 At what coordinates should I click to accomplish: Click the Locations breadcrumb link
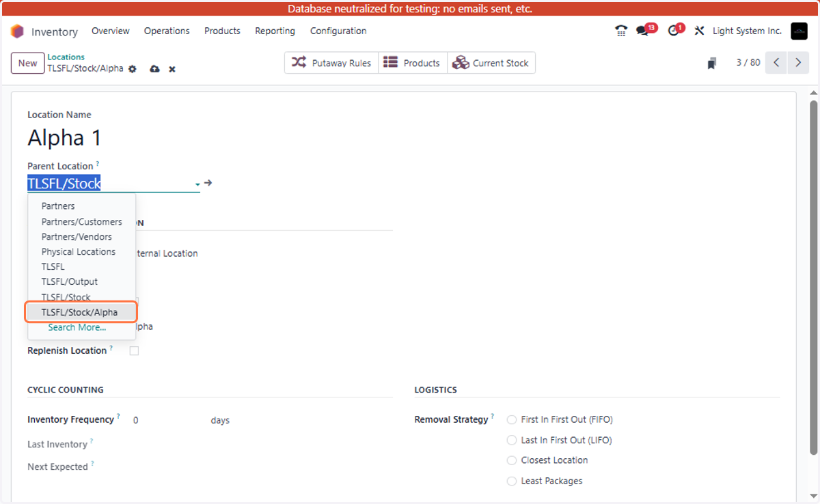tap(66, 57)
